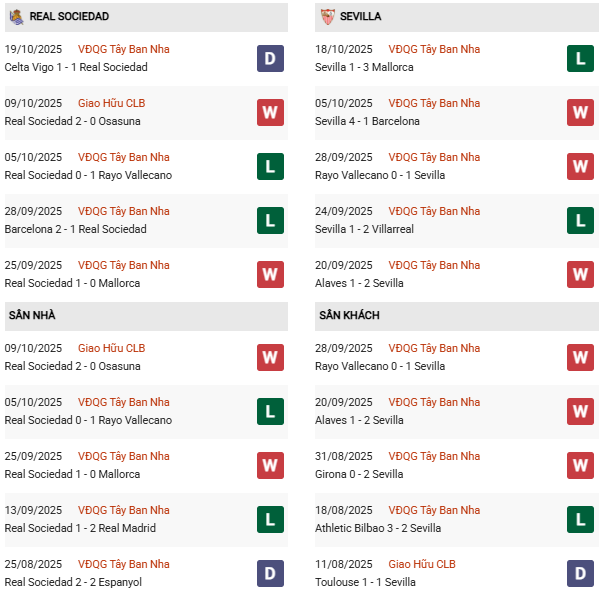Image resolution: width=600 pixels, height=594 pixels.
Task: Click the W badge for Girona 0 - 2 Sevilla
Action: pos(581,465)
